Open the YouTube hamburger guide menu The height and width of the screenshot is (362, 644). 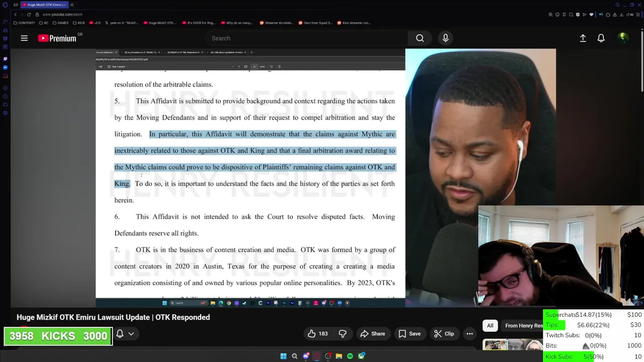tap(24, 38)
